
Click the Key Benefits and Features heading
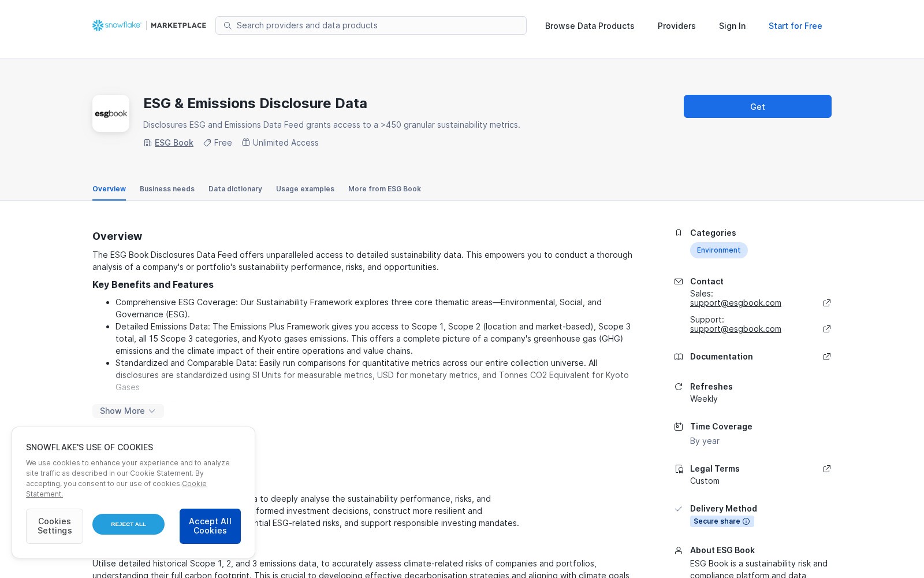click(153, 284)
